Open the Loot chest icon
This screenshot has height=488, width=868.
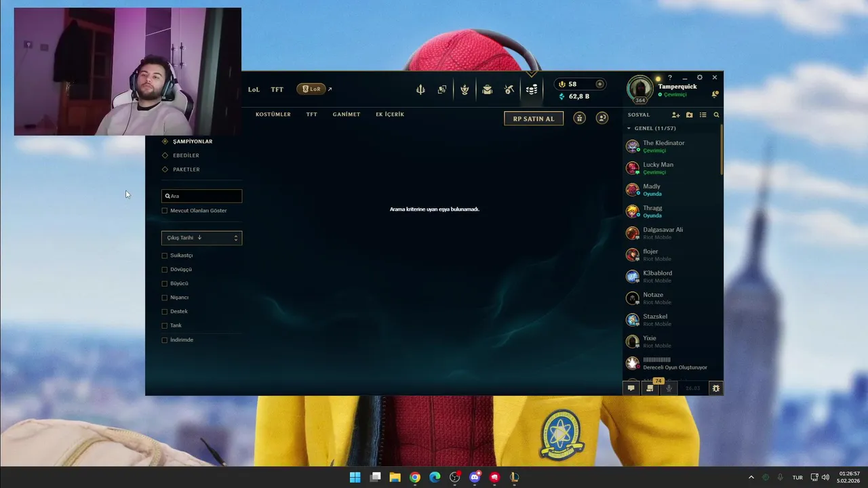[487, 89]
